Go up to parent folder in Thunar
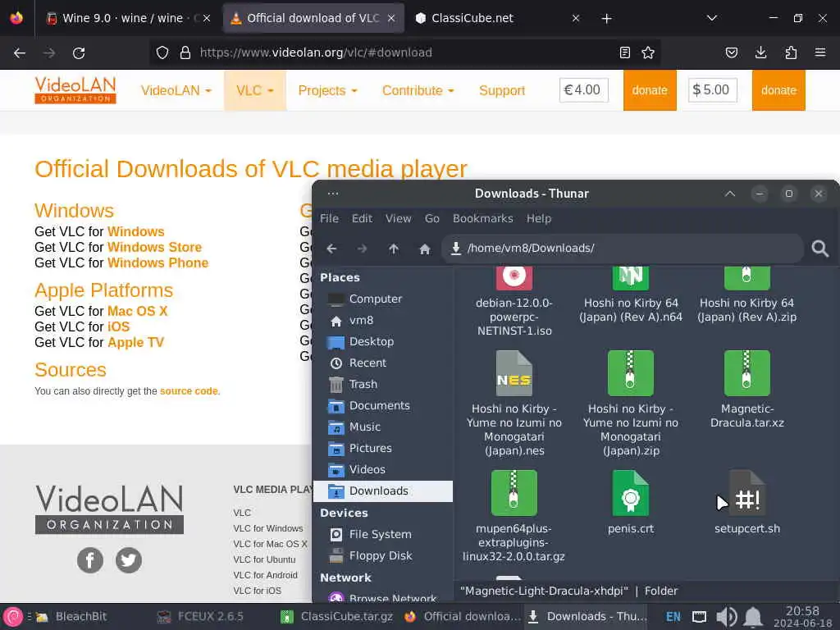This screenshot has height=630, width=840. [394, 249]
